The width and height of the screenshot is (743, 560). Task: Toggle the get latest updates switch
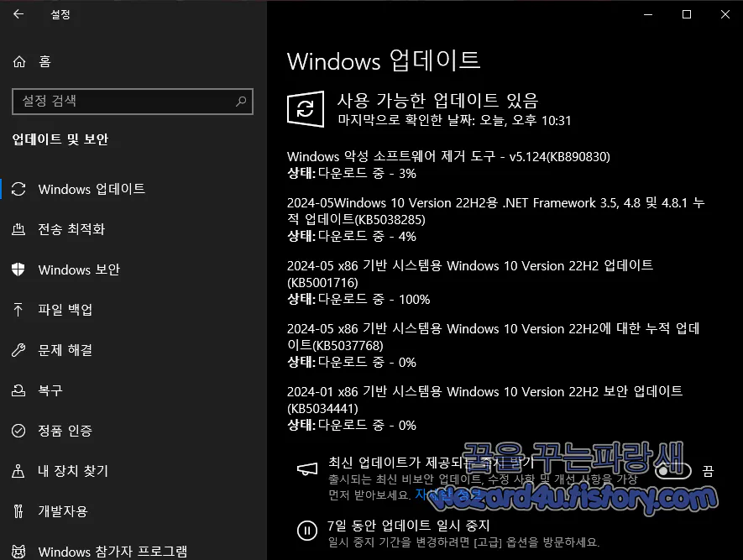click(x=672, y=470)
